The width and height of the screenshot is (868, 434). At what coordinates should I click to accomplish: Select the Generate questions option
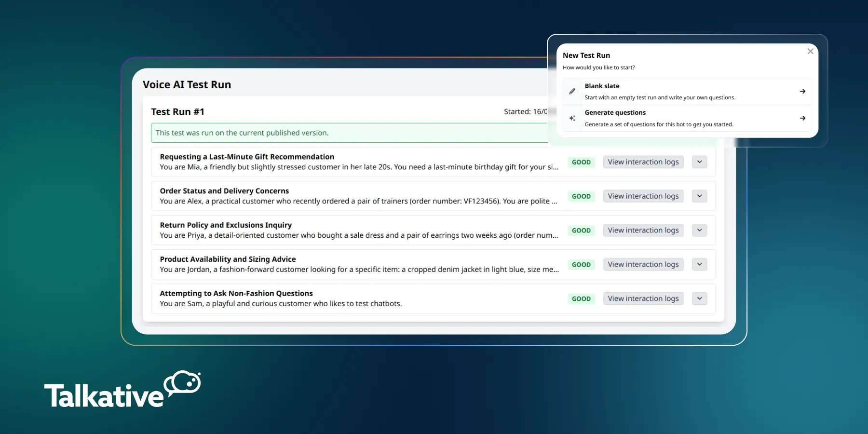coord(687,118)
